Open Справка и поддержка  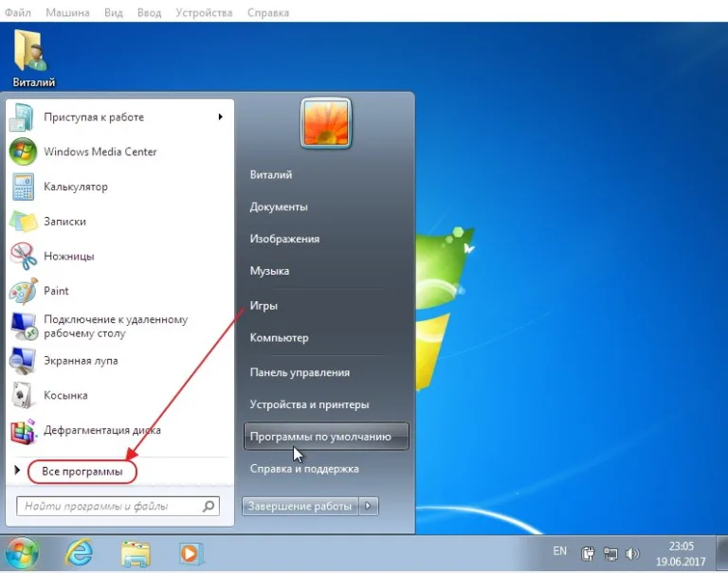[304, 469]
